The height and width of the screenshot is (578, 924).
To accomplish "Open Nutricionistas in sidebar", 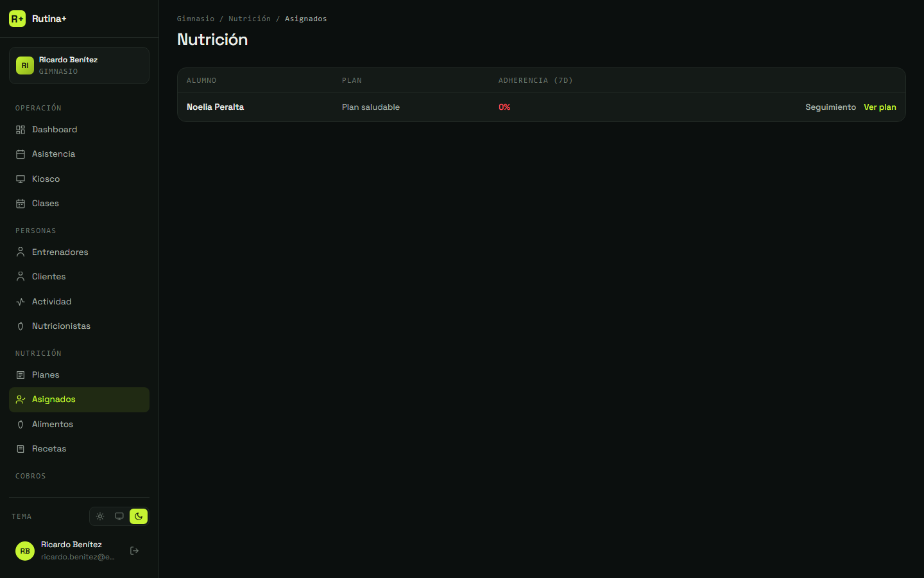I will point(79,326).
